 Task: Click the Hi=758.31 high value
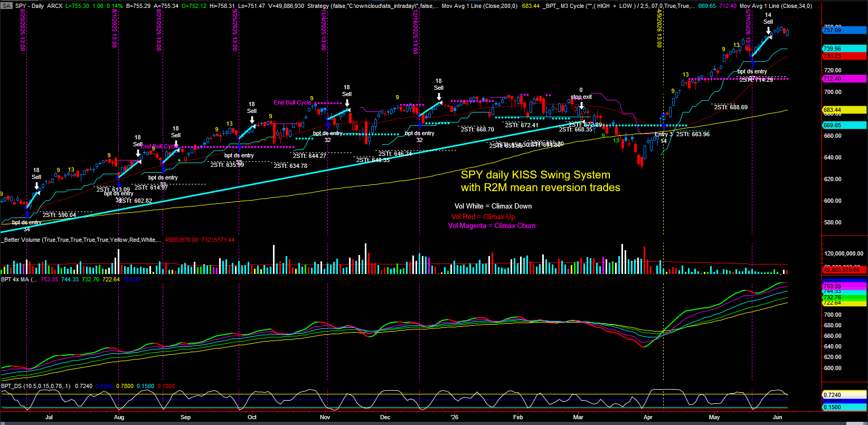point(222,6)
